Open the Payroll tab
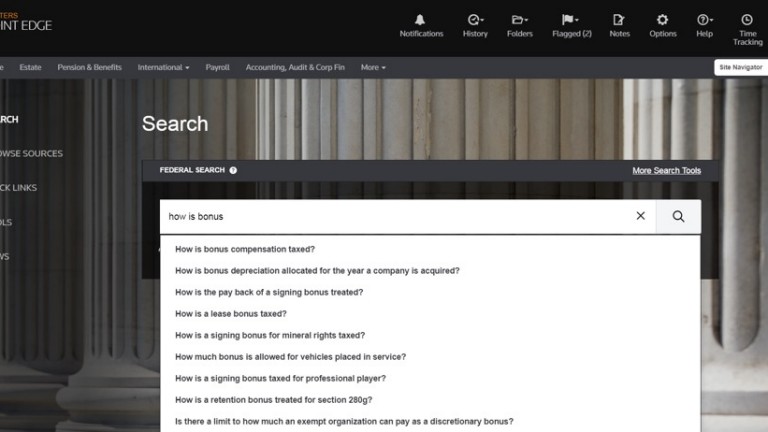Image resolution: width=768 pixels, height=432 pixels. [217, 67]
